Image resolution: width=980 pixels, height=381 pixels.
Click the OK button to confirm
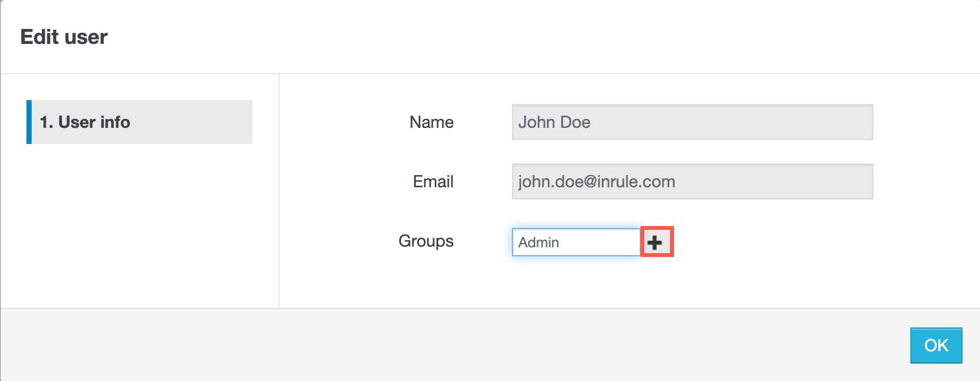click(935, 345)
